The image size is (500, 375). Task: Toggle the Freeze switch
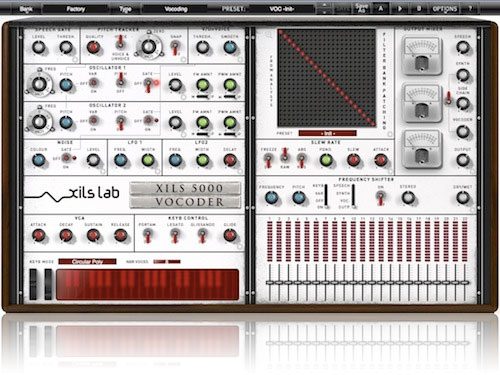point(268,160)
